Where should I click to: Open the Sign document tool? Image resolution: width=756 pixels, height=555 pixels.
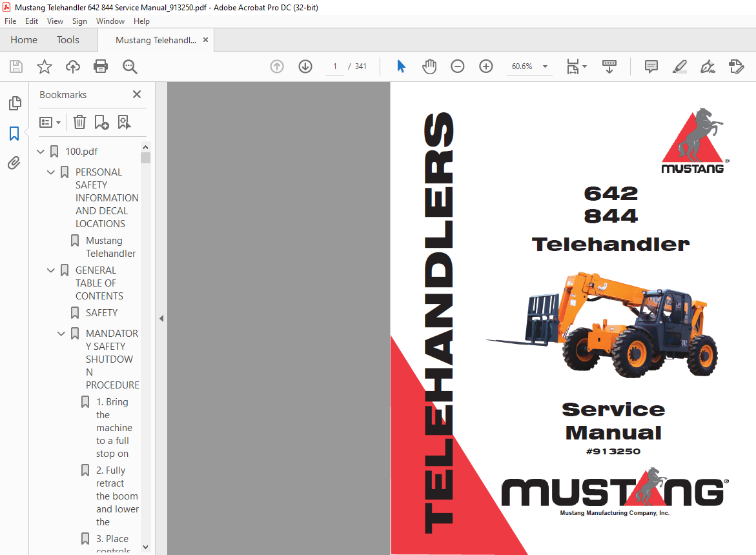[x=708, y=66]
